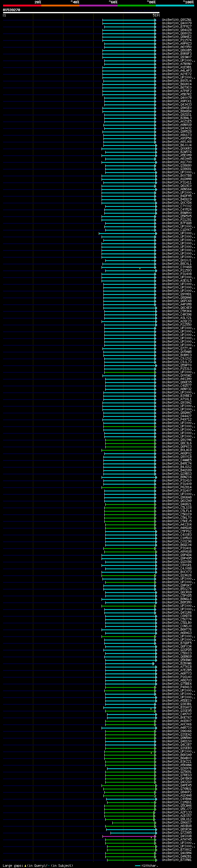Viewport: 197px width, 868px height.
Task: Click the orange ~40% identity legend bar
Action: point(60,6)
